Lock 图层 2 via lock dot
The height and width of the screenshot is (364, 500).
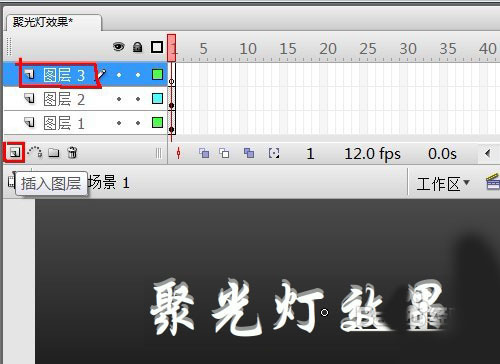coord(138,99)
